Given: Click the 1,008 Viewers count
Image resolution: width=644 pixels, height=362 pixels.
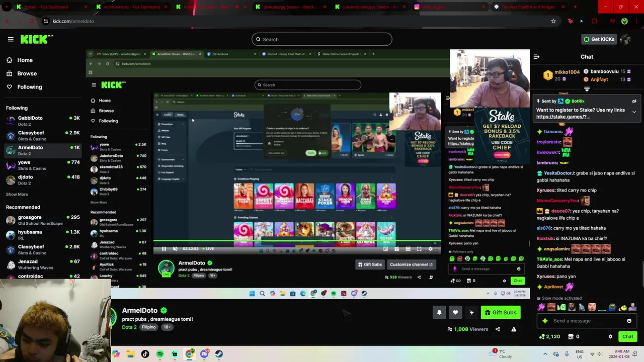Looking at the screenshot, I should coord(467,329).
